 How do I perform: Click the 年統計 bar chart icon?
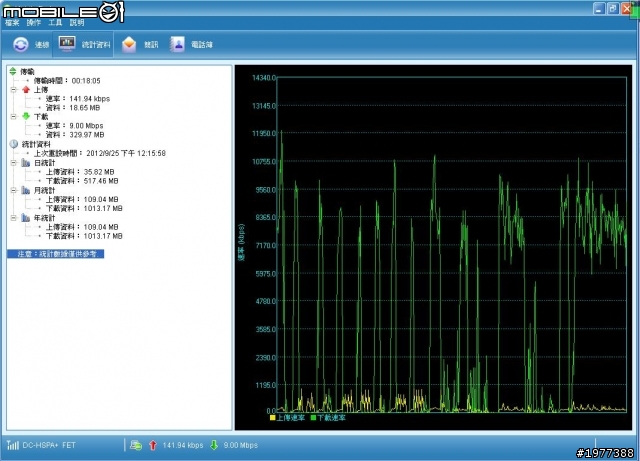(x=26, y=218)
